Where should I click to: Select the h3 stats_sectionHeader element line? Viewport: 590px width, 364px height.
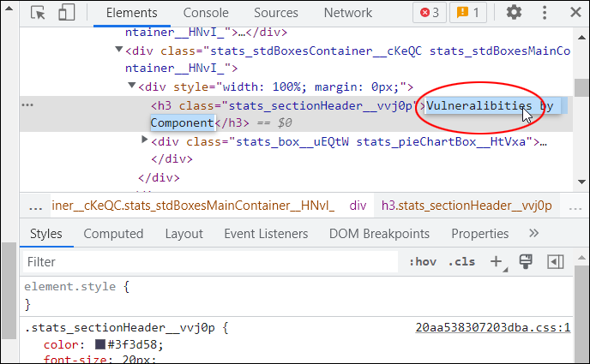(296, 114)
